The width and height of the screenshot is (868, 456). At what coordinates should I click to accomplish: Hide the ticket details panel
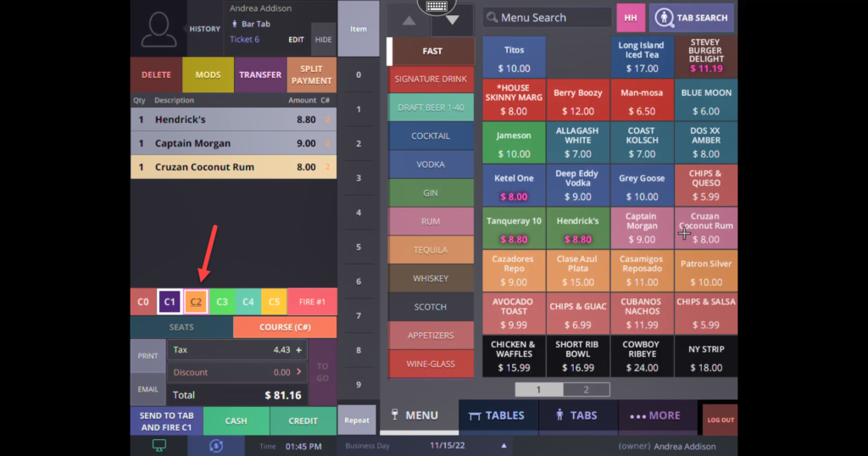coord(323,40)
